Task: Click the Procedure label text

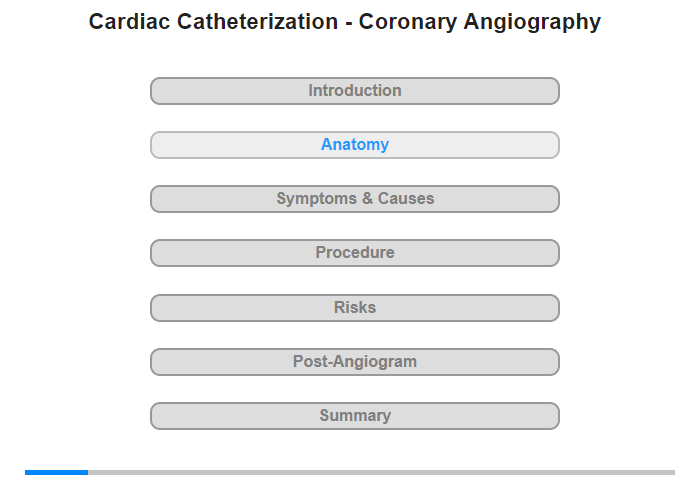Action: (355, 253)
